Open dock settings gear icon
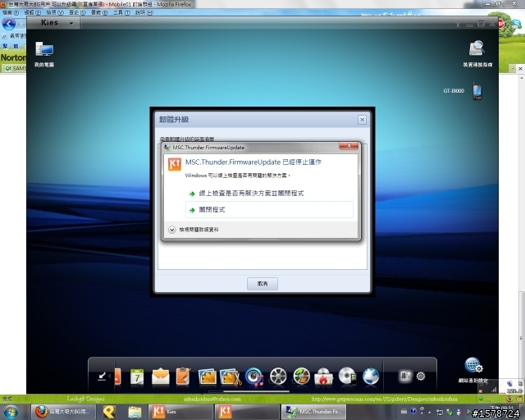The width and height of the screenshot is (525, 420). 421,377
